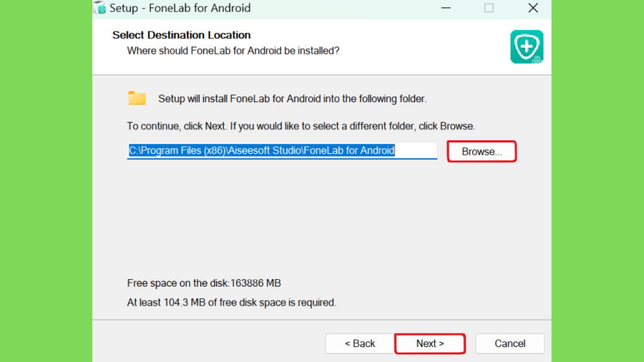Click the setup installer icon in title bar
Image resolution: width=644 pixels, height=362 pixels.
(100, 8)
